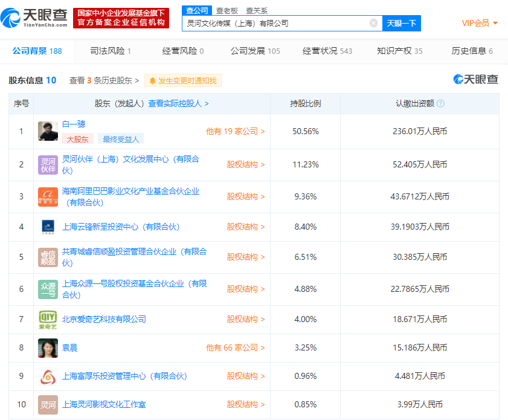Open 海南阿里巴巴影业文化产业基金 link
This screenshot has height=420, width=508.
click(130, 197)
